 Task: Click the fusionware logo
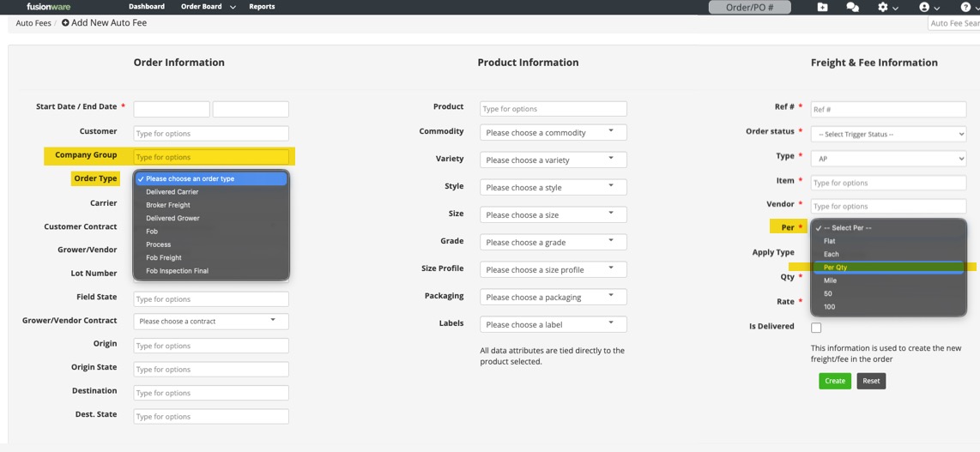click(48, 7)
